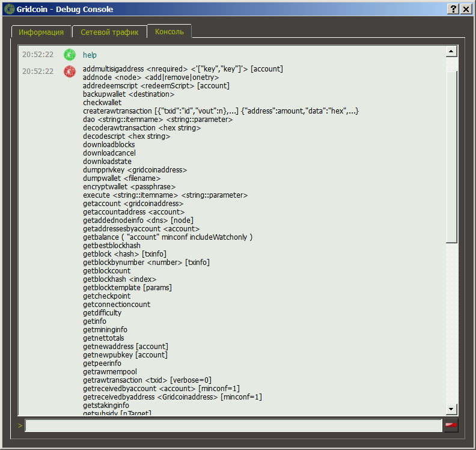Click the question mark help button
The height and width of the screenshot is (450, 476).
[x=453, y=9]
